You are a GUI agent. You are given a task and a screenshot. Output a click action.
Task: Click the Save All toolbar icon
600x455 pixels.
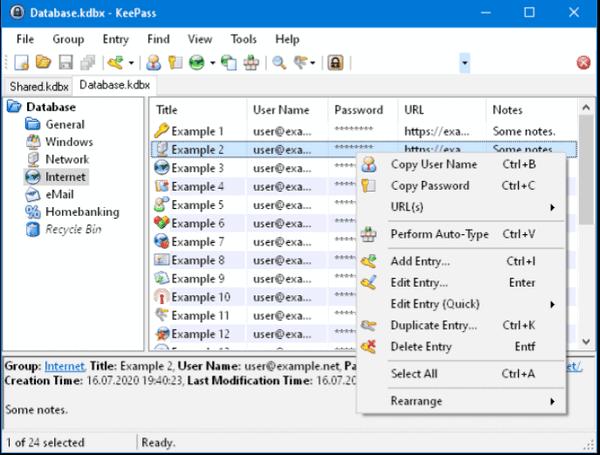click(88, 62)
